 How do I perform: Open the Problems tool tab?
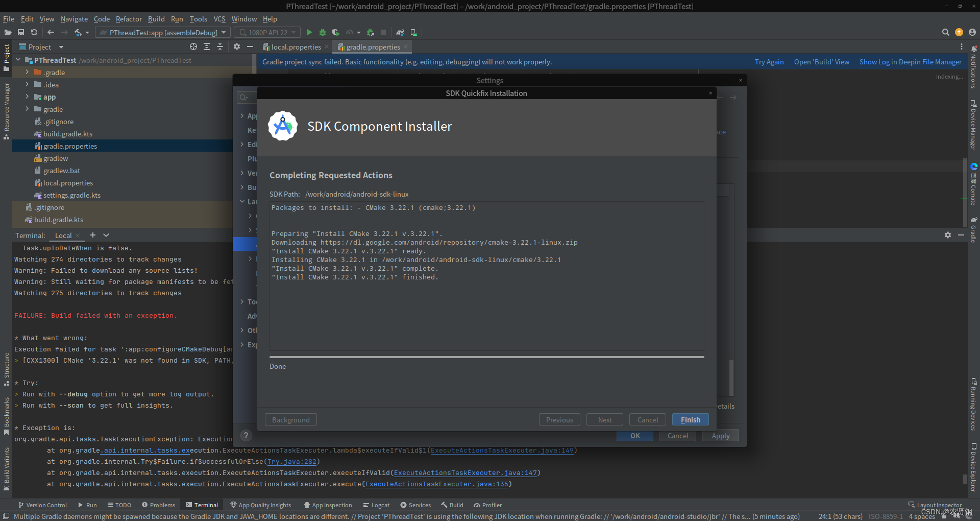pyautogui.click(x=158, y=505)
